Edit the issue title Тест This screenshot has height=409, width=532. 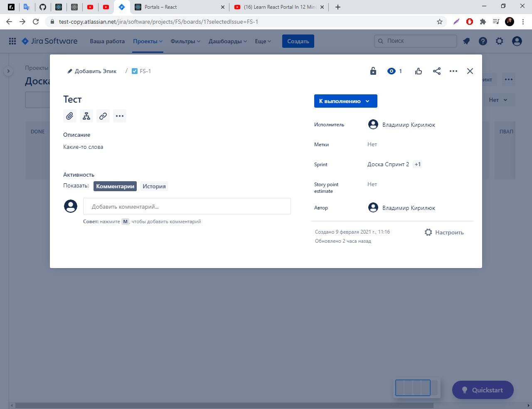pyautogui.click(x=72, y=99)
